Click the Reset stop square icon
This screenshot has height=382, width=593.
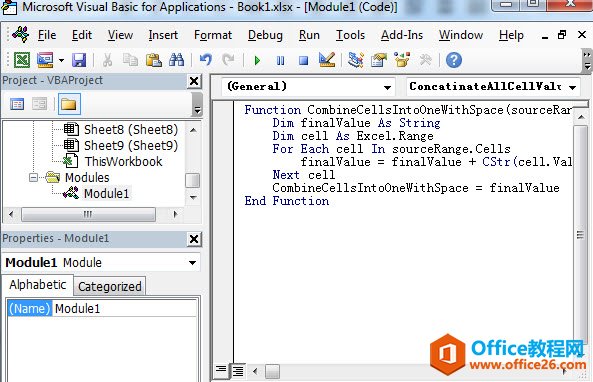click(x=303, y=60)
